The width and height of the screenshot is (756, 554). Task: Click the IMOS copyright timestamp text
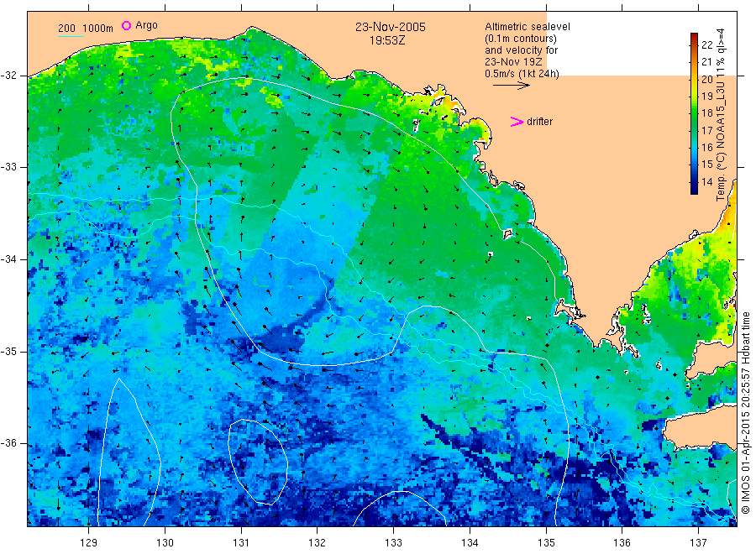tap(746, 412)
